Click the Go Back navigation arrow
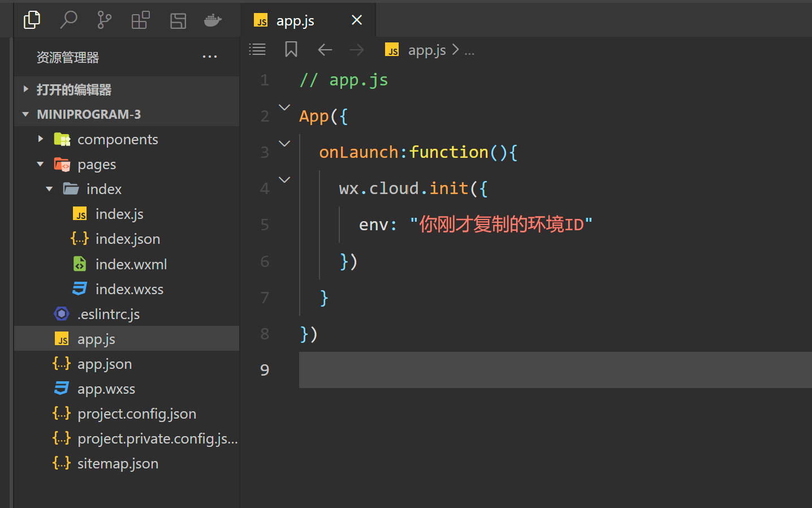This screenshot has width=812, height=508. (x=325, y=49)
